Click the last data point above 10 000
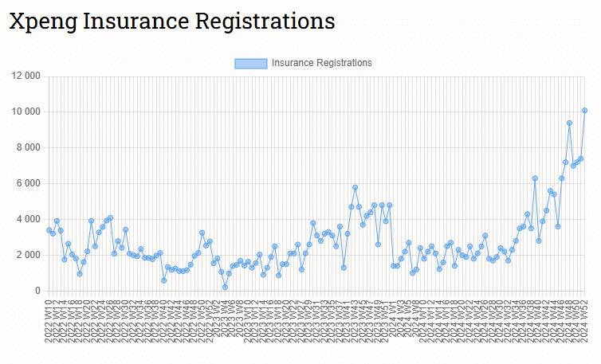 pos(584,111)
